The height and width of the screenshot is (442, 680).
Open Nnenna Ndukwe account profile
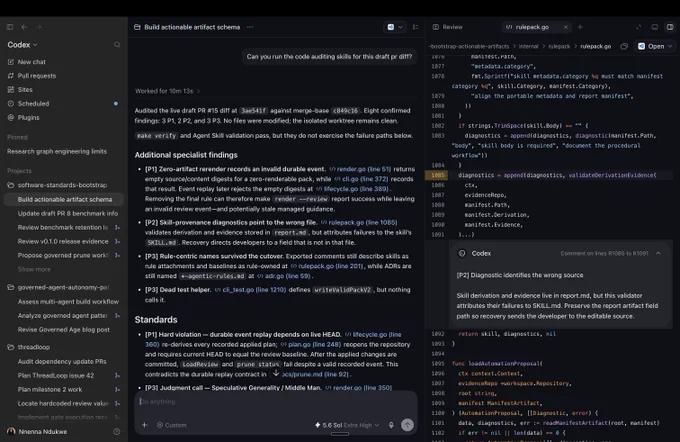[x=37, y=432]
